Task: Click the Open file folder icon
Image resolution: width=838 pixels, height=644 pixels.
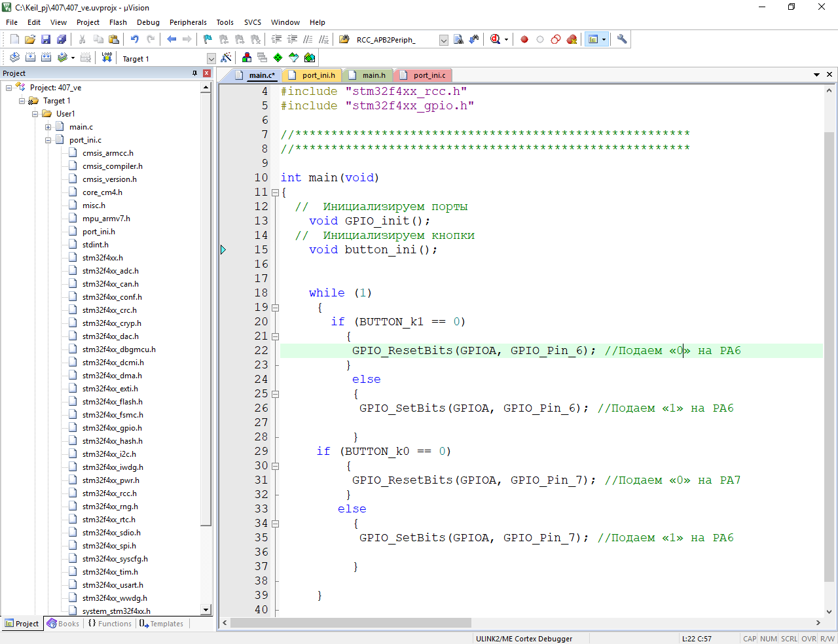Action: pyautogui.click(x=30, y=39)
